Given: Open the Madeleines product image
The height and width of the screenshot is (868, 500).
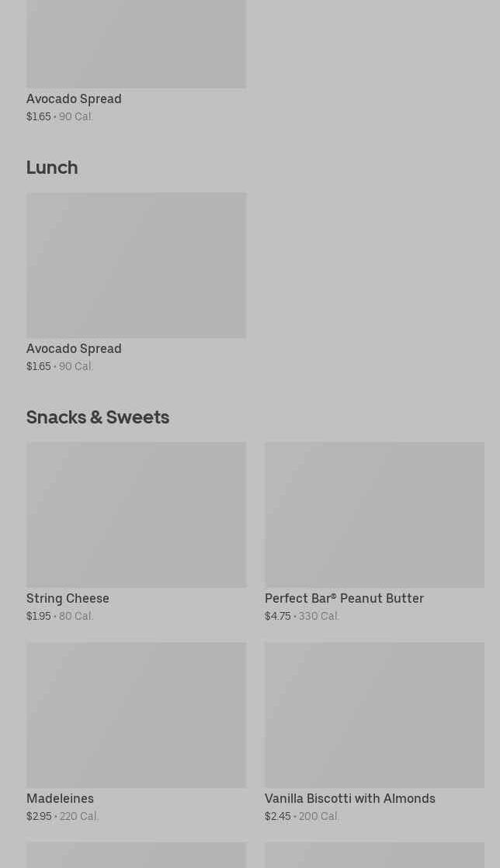Looking at the screenshot, I should pos(136,714).
